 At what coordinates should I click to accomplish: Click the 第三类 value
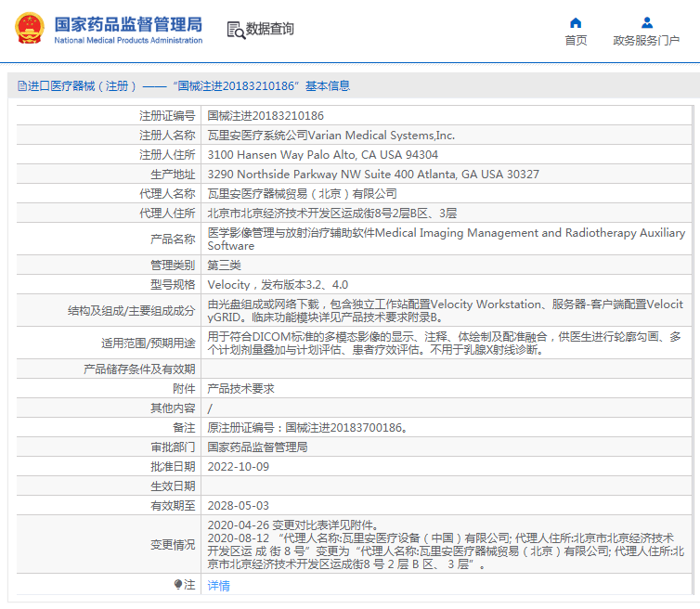224,266
